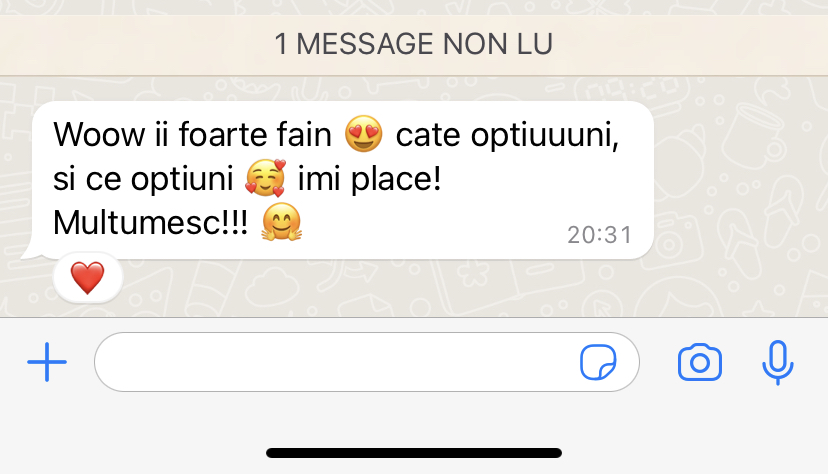The width and height of the screenshot is (828, 474).
Task: Select the word "Multumesc!!!" in the message
Action: click(x=150, y=222)
